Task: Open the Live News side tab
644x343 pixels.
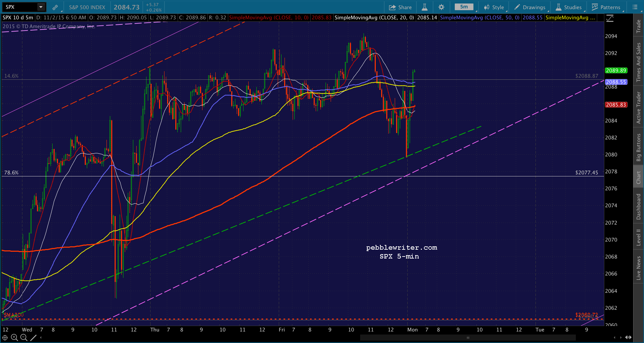Action: tap(639, 268)
